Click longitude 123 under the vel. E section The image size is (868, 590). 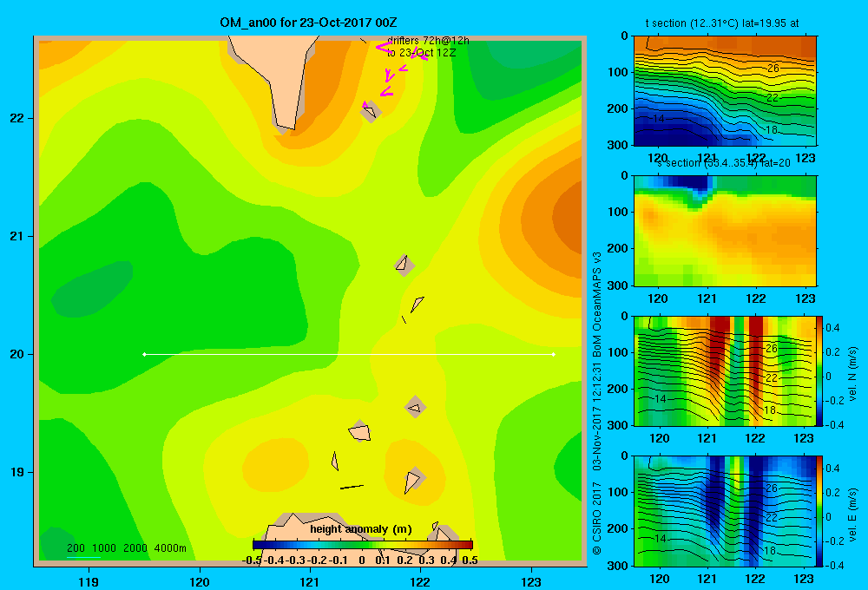tap(804, 579)
